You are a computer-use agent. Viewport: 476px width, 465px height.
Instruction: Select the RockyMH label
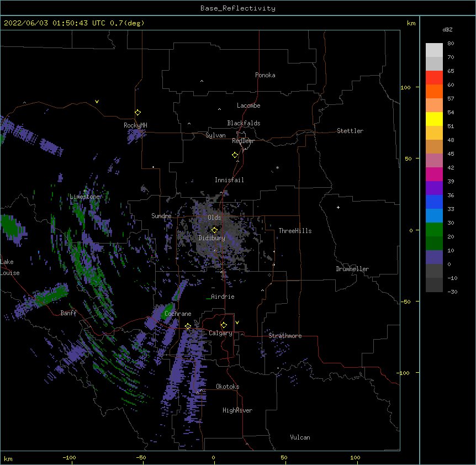click(135, 125)
